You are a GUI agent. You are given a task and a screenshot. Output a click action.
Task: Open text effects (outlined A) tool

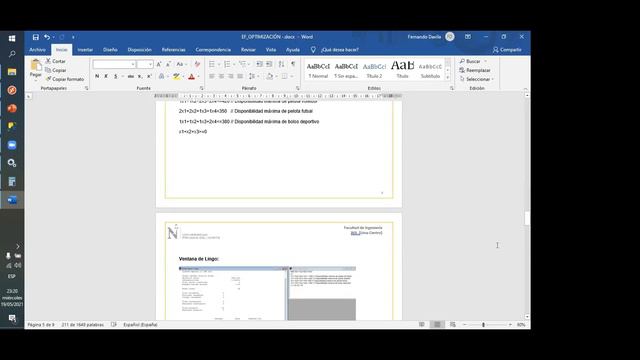point(161,76)
